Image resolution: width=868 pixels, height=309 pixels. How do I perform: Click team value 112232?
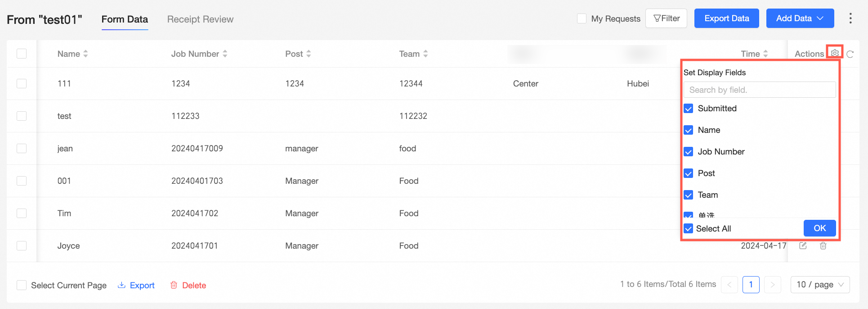pyautogui.click(x=413, y=116)
